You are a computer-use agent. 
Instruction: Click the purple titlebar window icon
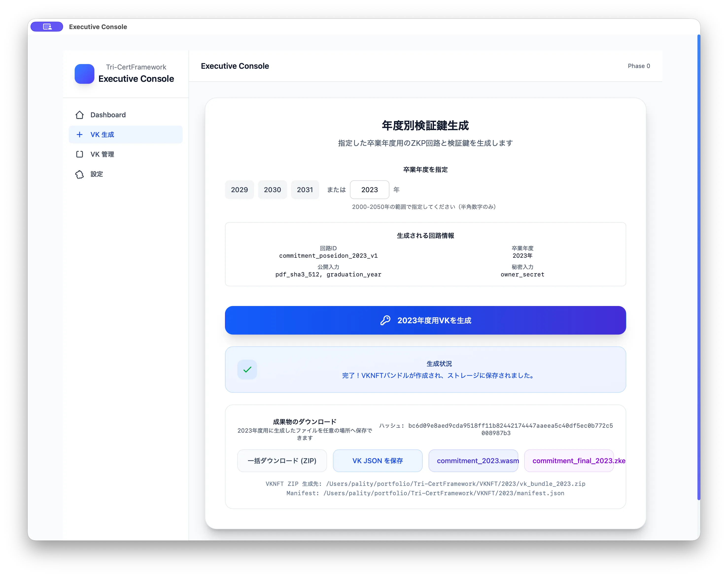[x=47, y=27]
